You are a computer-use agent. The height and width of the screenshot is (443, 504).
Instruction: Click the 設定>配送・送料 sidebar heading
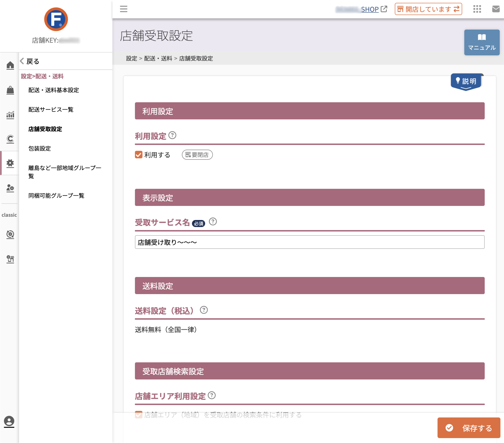pyautogui.click(x=42, y=76)
